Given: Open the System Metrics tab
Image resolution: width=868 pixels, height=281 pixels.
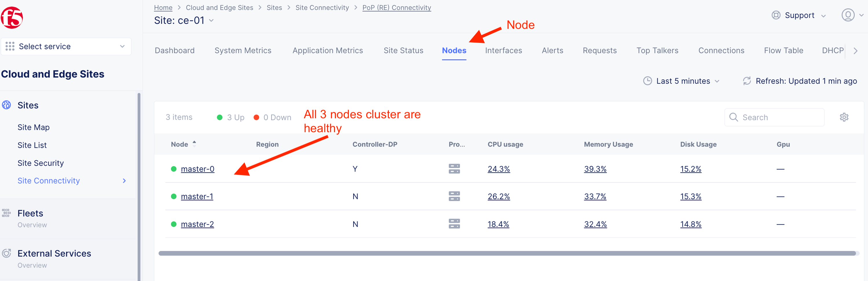Looking at the screenshot, I should 243,51.
